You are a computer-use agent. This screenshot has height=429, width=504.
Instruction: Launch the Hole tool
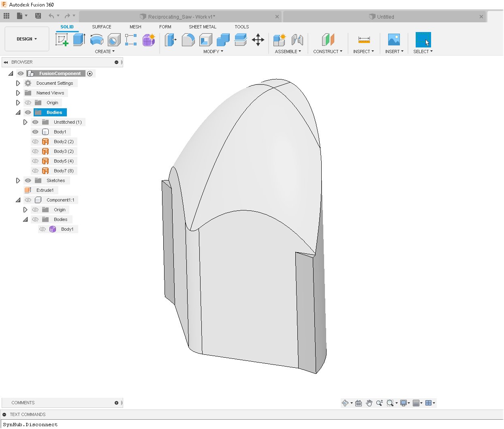pos(114,40)
